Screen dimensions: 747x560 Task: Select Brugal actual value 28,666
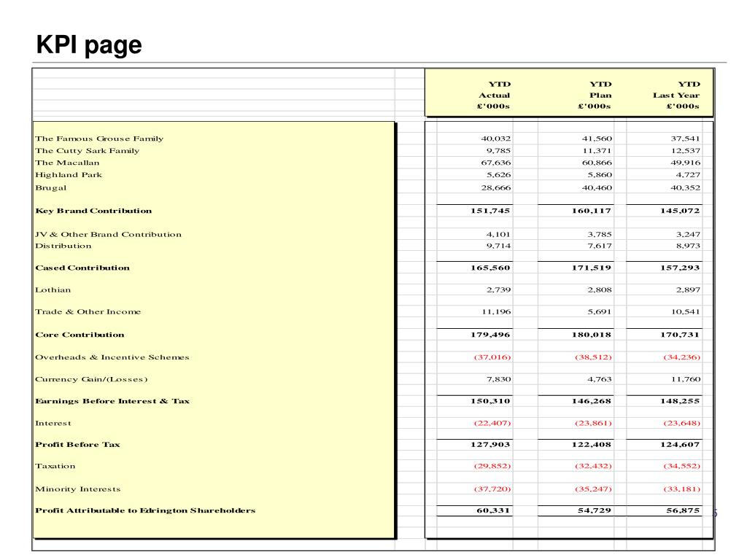[496, 187]
